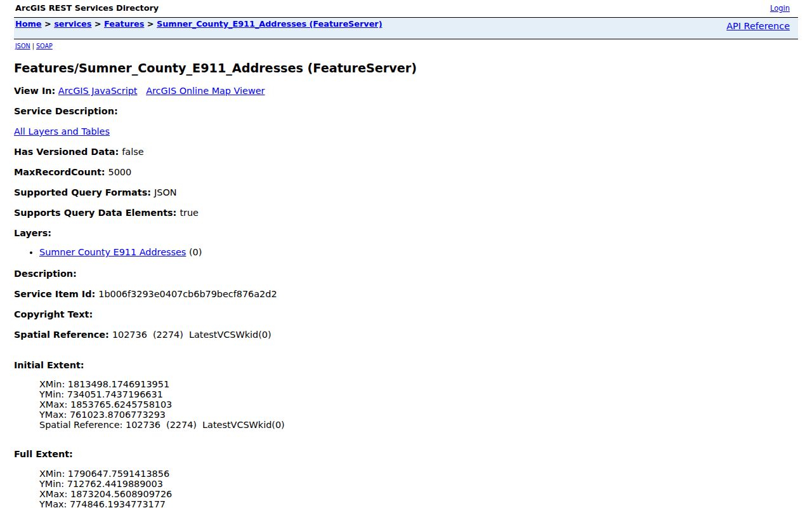Click the Layers label
Screen dimensions: 812x508
tap(32, 233)
